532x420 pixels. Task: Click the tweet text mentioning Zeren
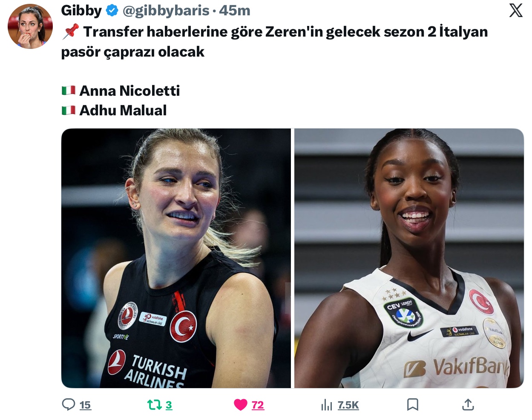(x=275, y=42)
